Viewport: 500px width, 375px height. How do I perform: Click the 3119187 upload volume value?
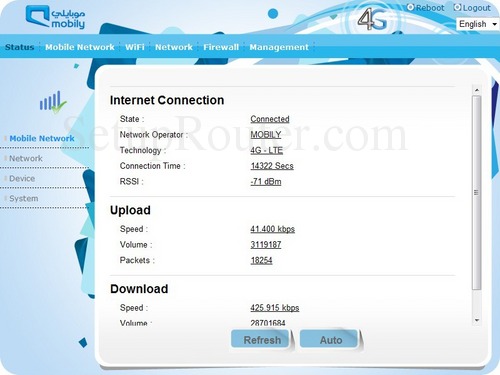click(266, 245)
